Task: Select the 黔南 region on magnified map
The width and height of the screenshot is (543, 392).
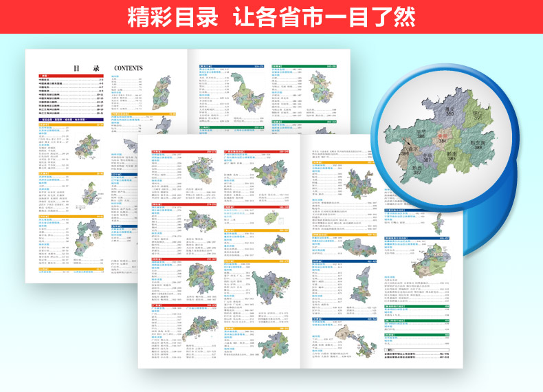Action: tap(452, 156)
